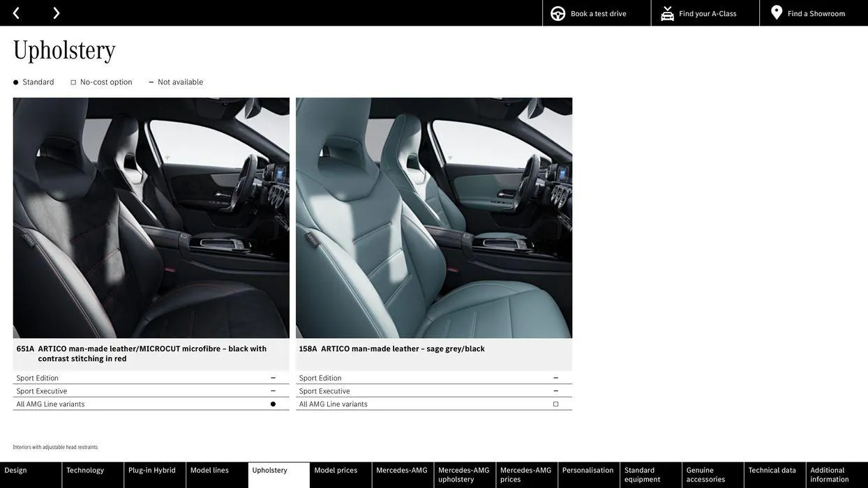Click the Not available dash legend icon
The image size is (868, 488).
click(151, 82)
